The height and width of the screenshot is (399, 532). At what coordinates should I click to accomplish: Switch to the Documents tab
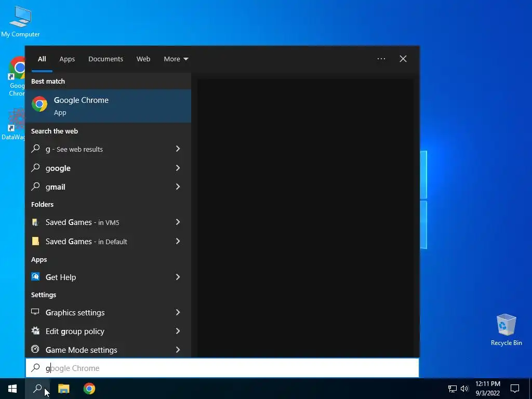pyautogui.click(x=105, y=59)
